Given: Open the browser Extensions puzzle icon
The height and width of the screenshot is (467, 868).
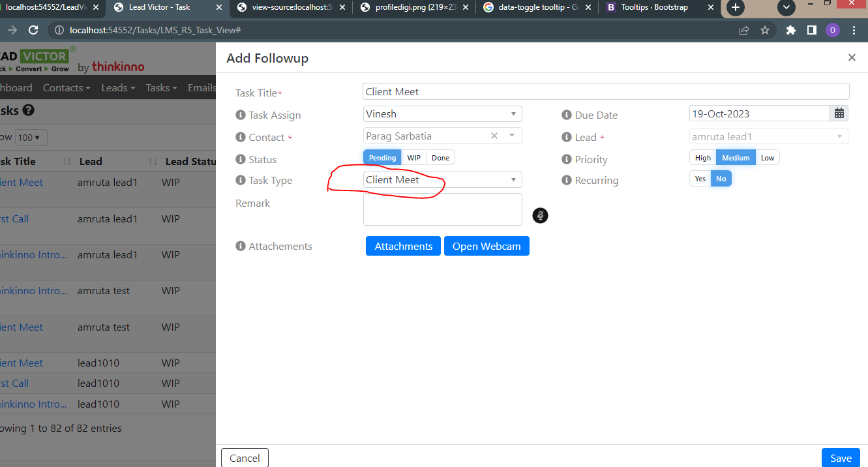Looking at the screenshot, I should pos(791,30).
